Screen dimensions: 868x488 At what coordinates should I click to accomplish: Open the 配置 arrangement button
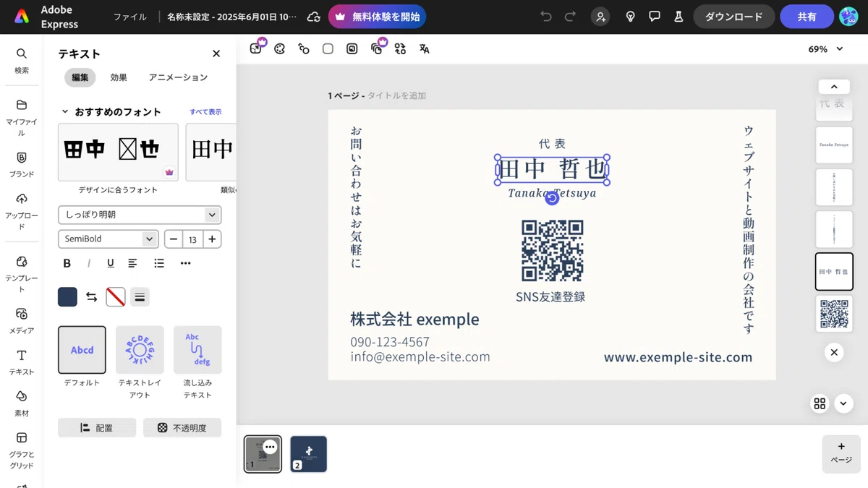[97, 427]
